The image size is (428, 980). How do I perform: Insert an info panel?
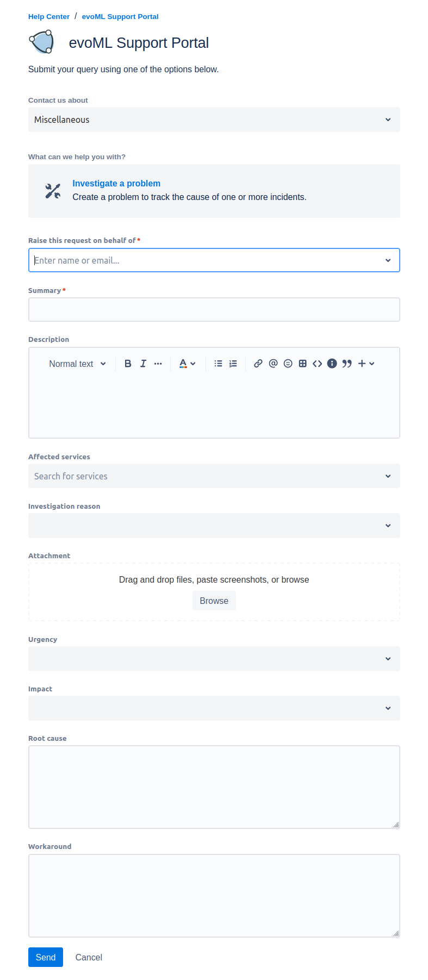332,364
